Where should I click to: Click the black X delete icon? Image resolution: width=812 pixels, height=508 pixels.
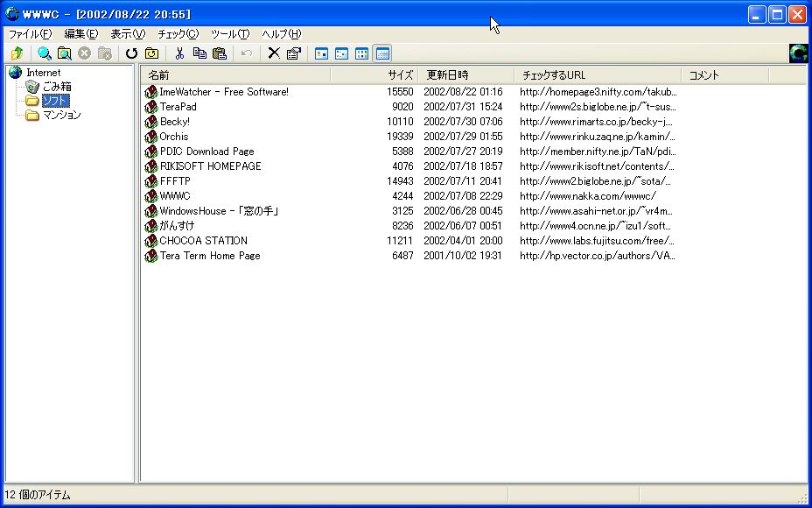[x=273, y=53]
